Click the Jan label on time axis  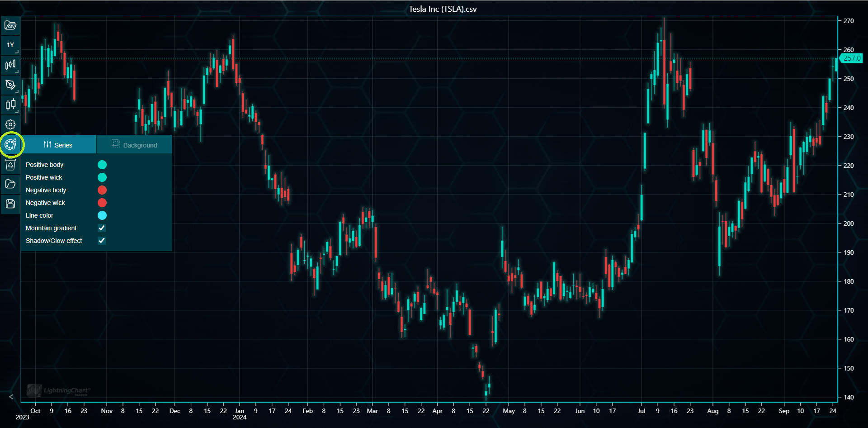[240, 411]
